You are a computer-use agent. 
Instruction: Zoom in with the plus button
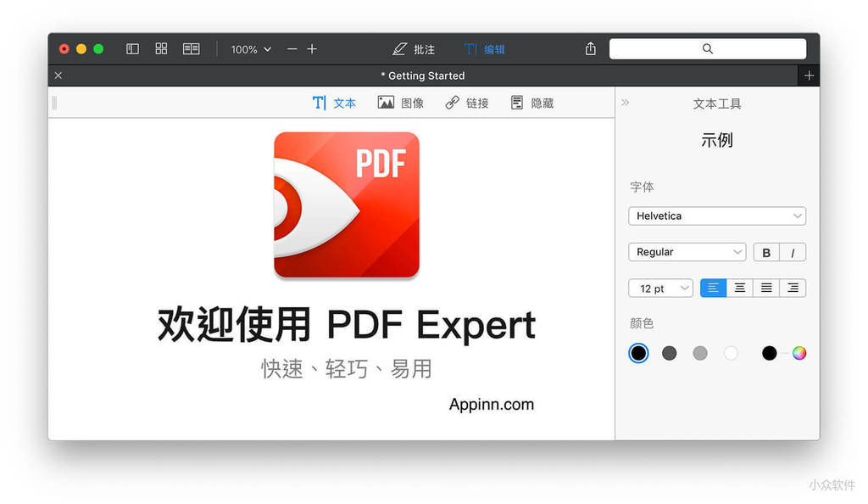[312, 49]
